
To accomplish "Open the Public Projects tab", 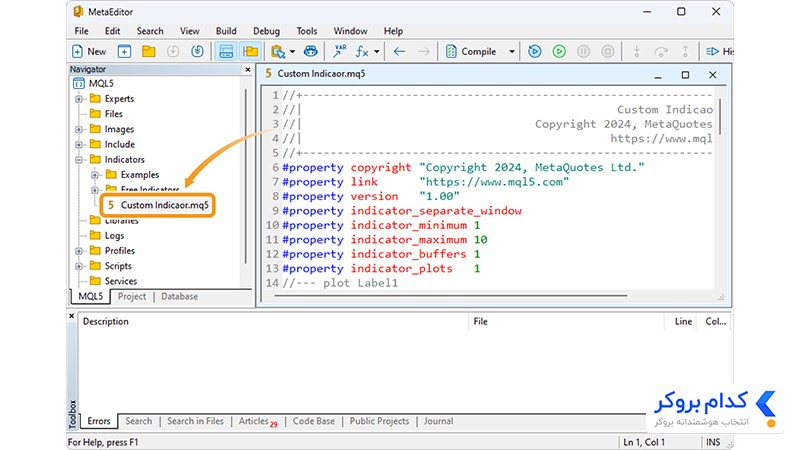I will pyautogui.click(x=379, y=421).
